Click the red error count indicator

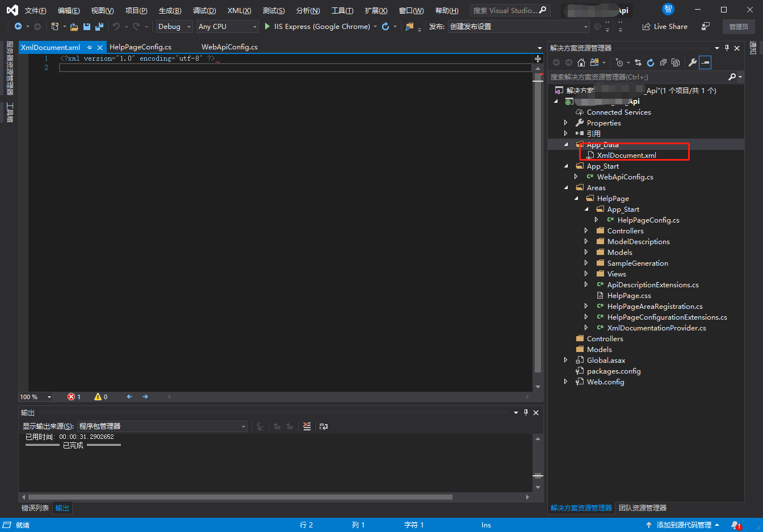[x=74, y=397]
